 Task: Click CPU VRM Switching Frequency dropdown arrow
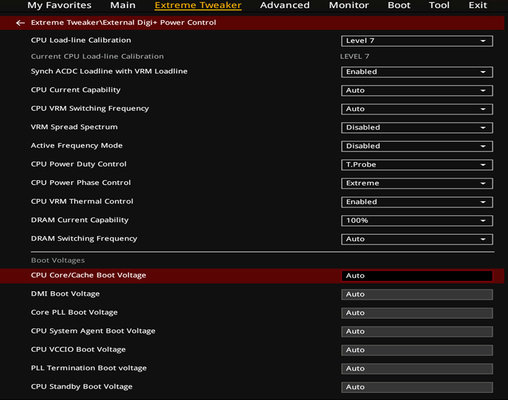(x=483, y=109)
